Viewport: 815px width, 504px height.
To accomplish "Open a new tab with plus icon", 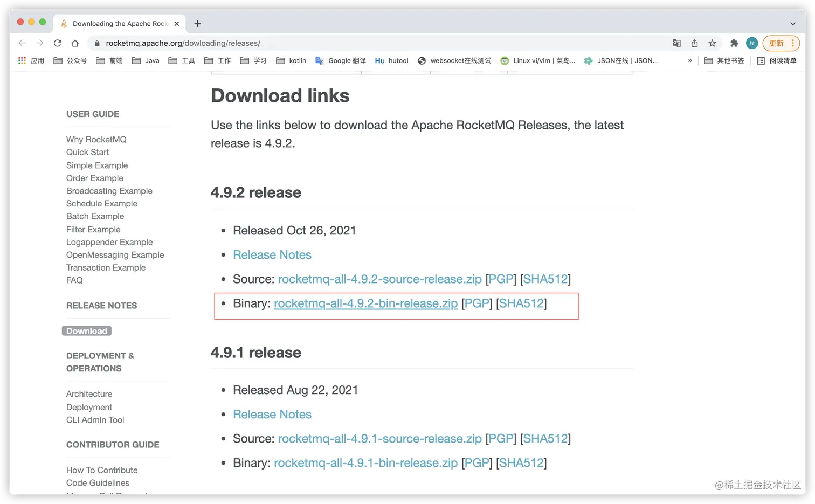I will (198, 24).
